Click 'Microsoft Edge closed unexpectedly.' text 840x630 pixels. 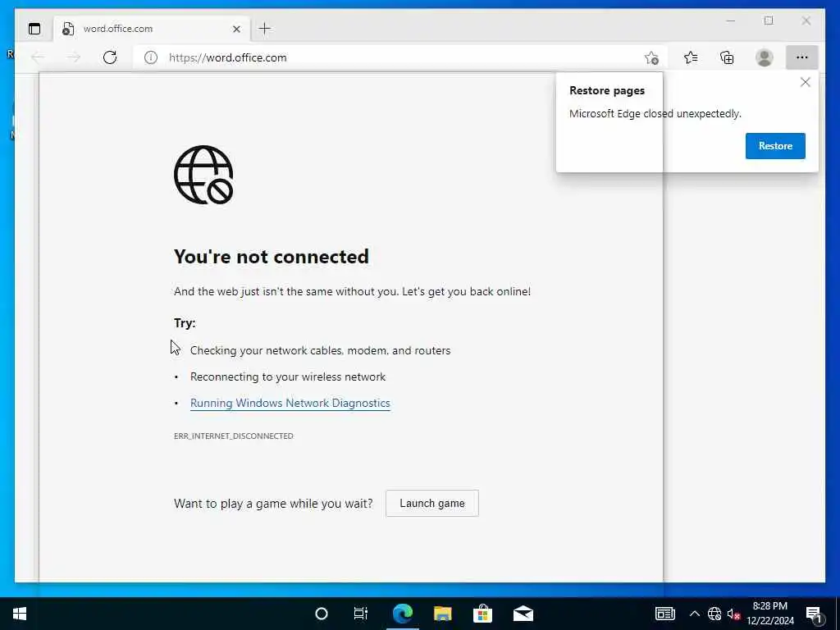655,113
